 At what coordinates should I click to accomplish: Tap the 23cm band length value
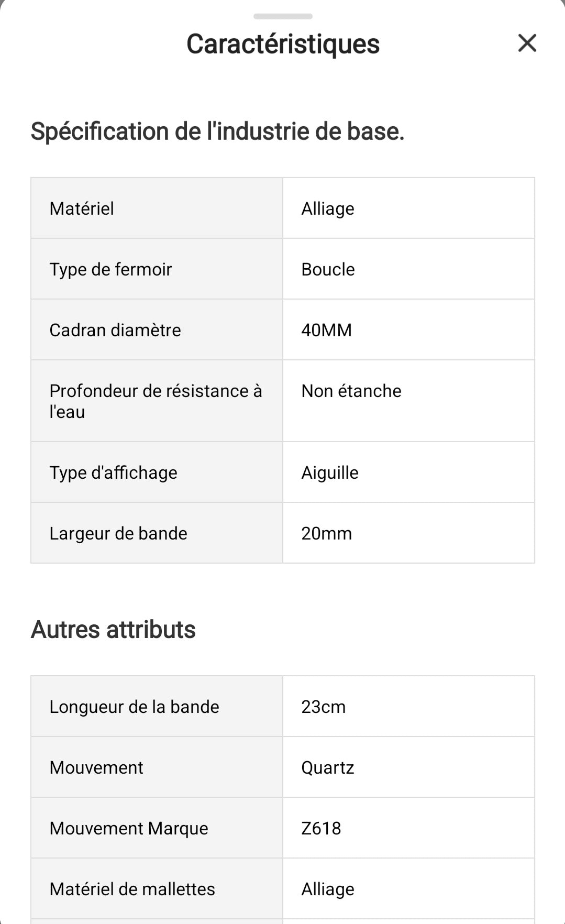coord(323,707)
